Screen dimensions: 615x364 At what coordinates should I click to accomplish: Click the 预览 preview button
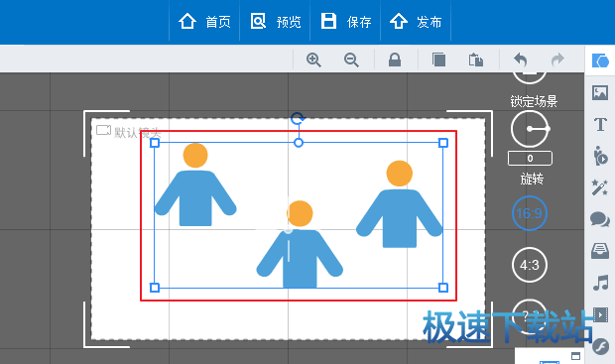click(275, 21)
